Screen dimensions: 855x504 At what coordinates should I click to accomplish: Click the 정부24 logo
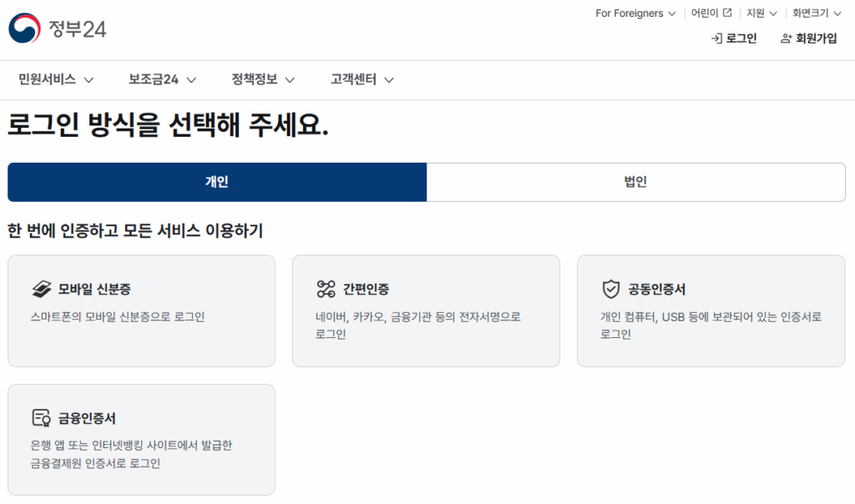58,29
